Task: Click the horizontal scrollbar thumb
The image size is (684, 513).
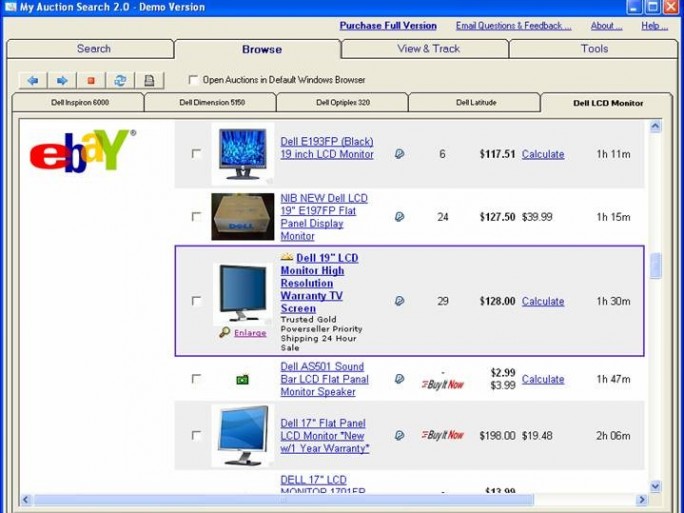Action: pyautogui.click(x=284, y=499)
